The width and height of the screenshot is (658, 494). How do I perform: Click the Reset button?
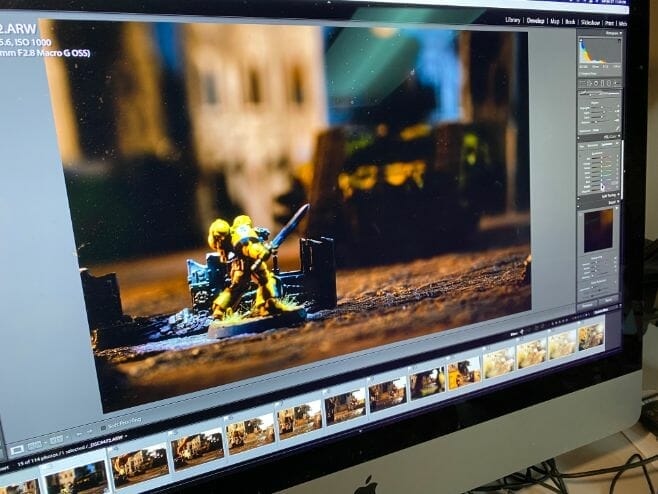[609, 300]
